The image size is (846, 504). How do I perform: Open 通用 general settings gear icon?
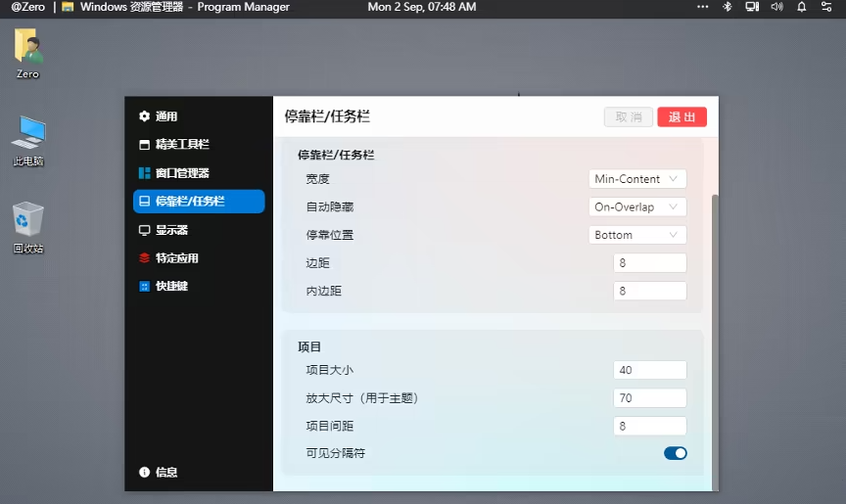(x=145, y=116)
